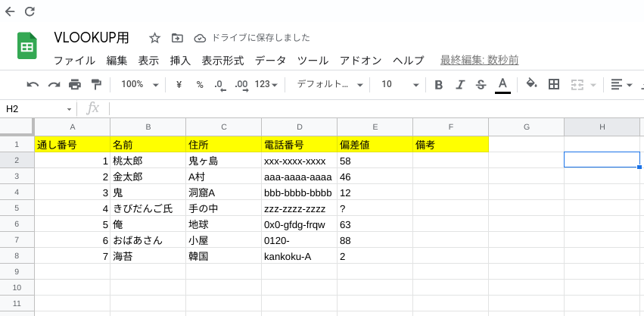
Task: Select the cell containing 鬼ヶ島
Action: coord(224,161)
